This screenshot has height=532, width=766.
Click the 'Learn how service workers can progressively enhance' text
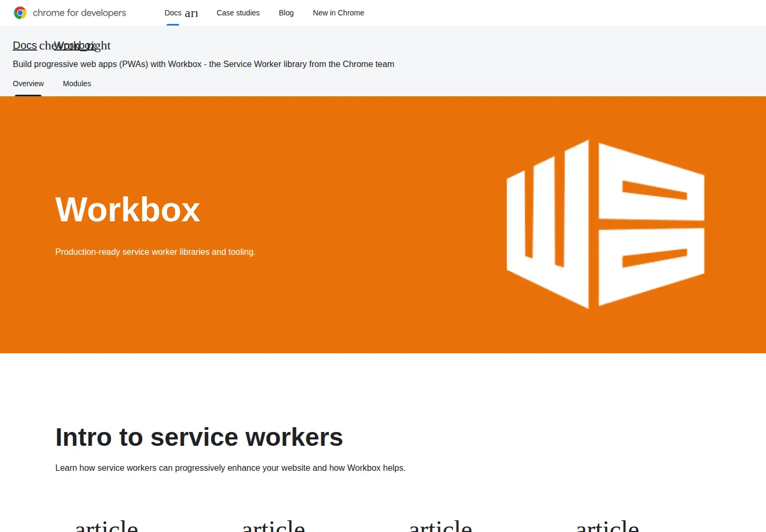tap(230, 468)
